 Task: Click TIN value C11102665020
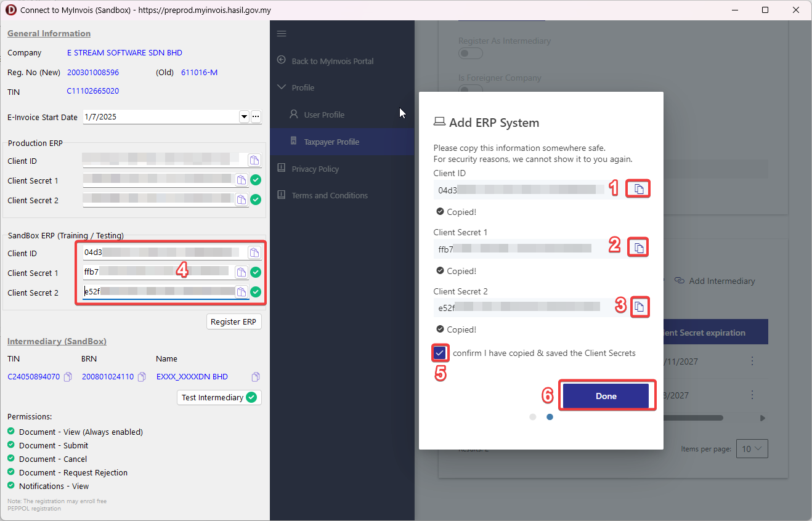(x=93, y=91)
